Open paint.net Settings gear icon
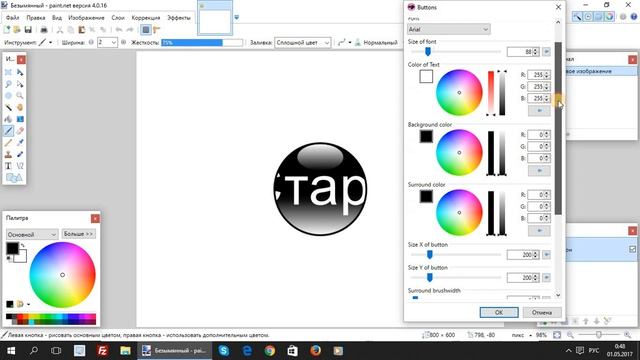Image resolution: width=640 pixels, height=360 pixels. 623,17
